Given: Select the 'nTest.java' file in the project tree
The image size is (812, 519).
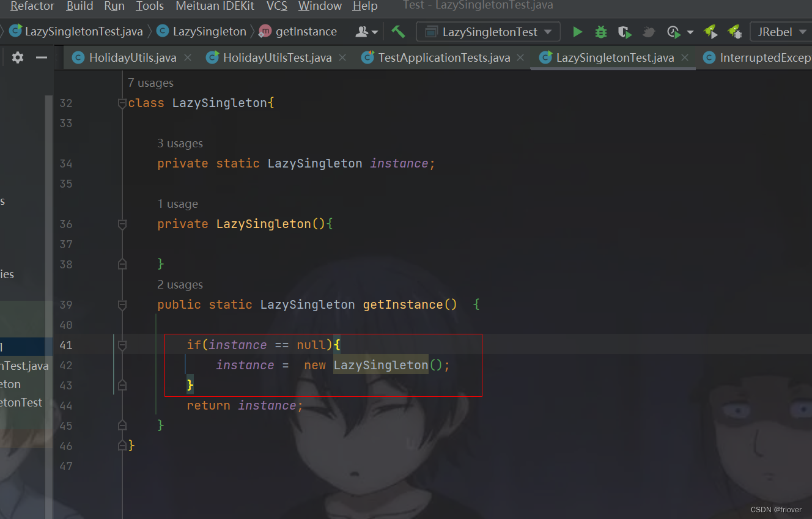Looking at the screenshot, I should 24,366.
